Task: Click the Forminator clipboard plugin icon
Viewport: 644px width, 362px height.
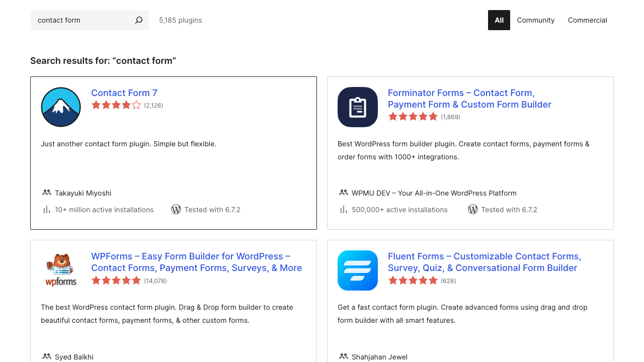Action: click(357, 107)
